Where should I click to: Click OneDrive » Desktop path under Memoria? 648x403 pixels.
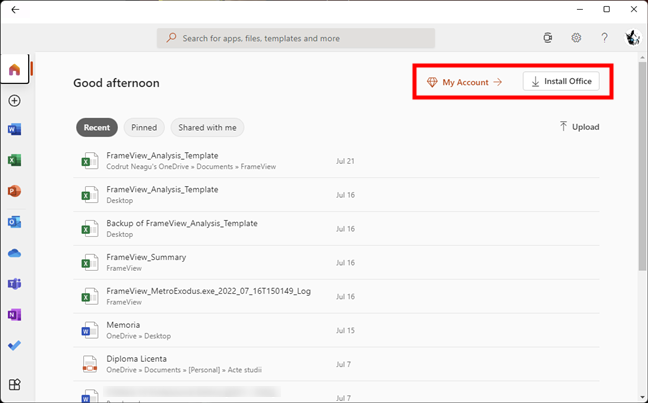click(x=138, y=336)
